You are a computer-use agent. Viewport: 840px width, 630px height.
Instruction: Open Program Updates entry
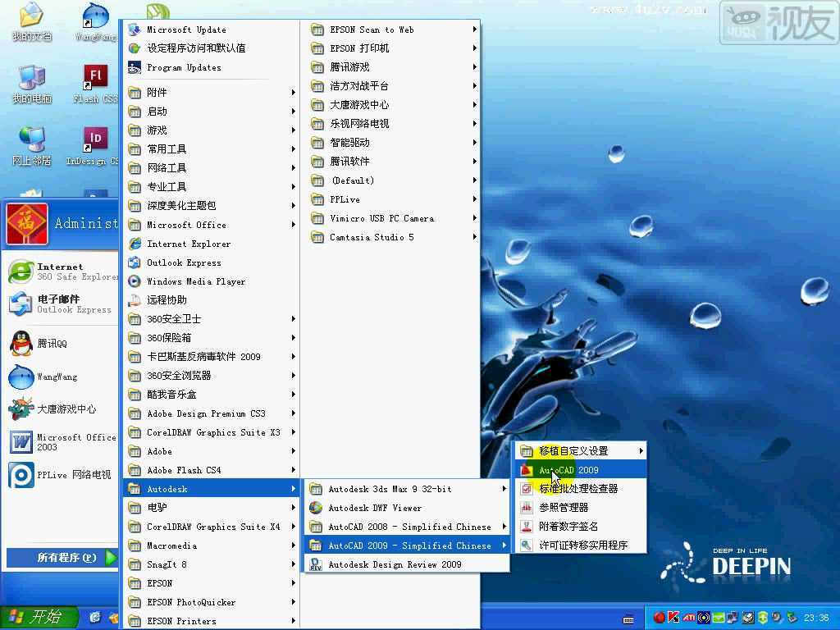pos(211,67)
